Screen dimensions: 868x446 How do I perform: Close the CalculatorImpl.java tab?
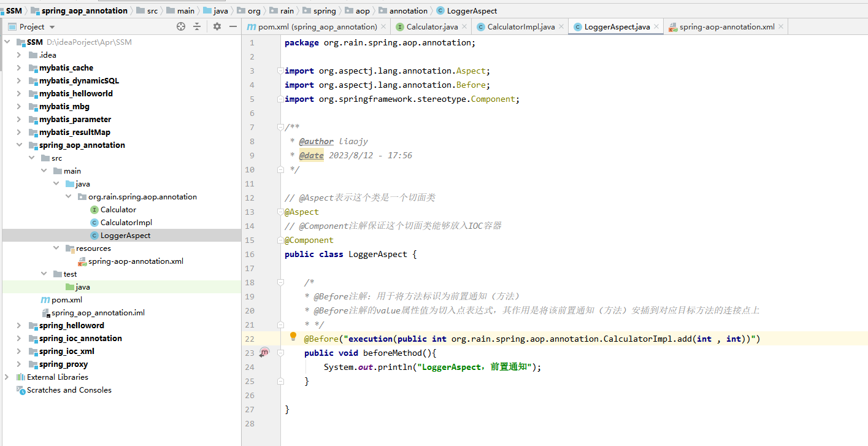click(561, 26)
